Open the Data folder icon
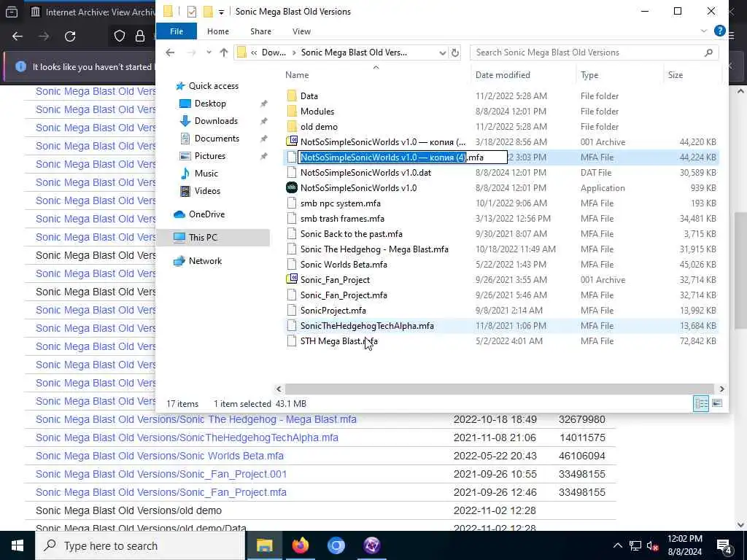 pos(292,96)
